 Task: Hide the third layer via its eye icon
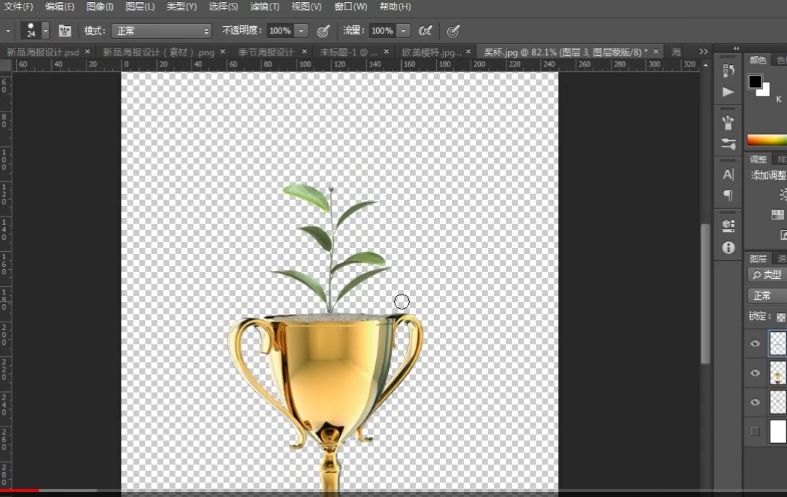[x=755, y=402]
